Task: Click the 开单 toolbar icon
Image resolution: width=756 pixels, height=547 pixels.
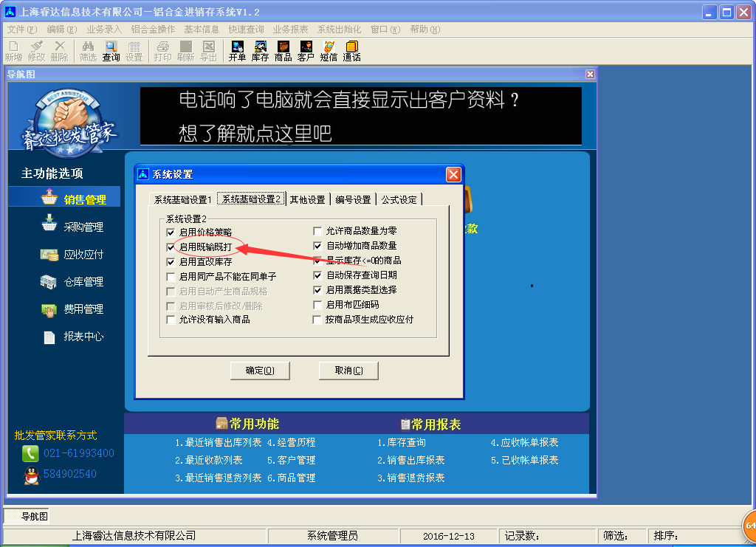Action: [x=237, y=51]
